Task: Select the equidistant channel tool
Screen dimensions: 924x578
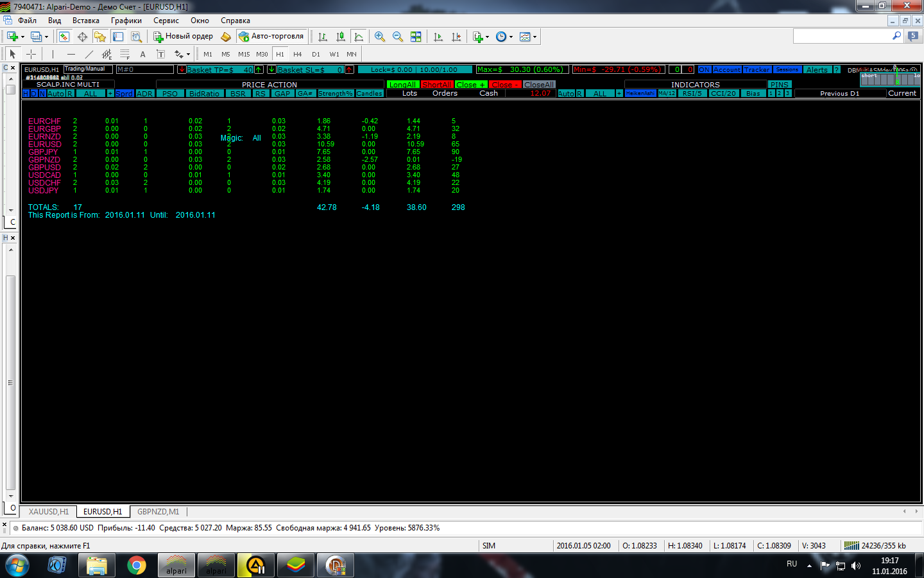Action: click(x=107, y=54)
